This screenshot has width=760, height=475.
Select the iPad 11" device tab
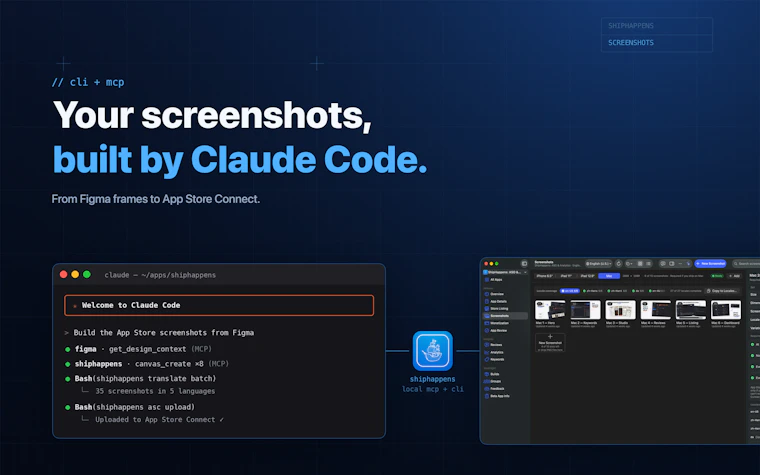[566, 276]
